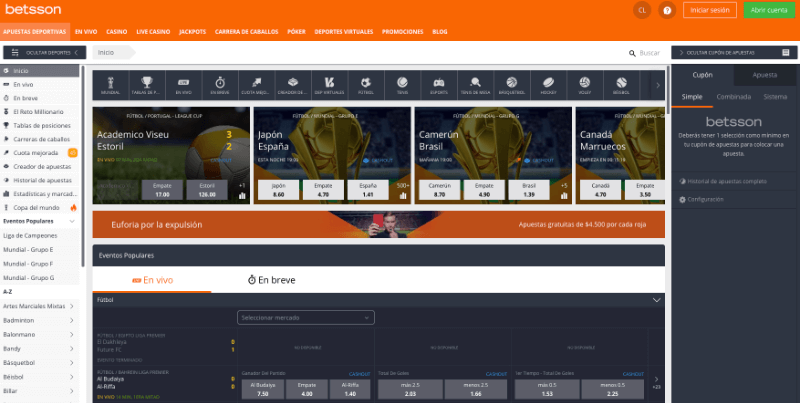Click the Abrir cuenta button
This screenshot has width=800, height=403.
[x=769, y=10]
